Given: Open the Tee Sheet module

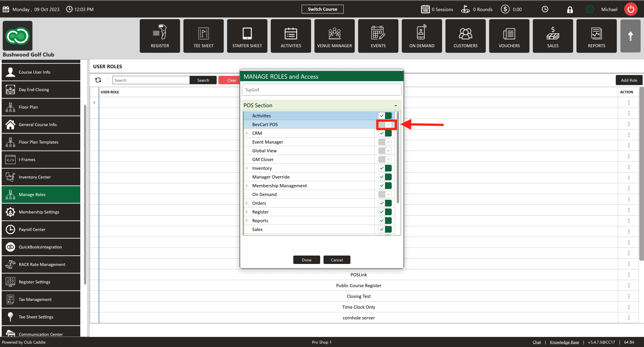Looking at the screenshot, I should tap(204, 36).
